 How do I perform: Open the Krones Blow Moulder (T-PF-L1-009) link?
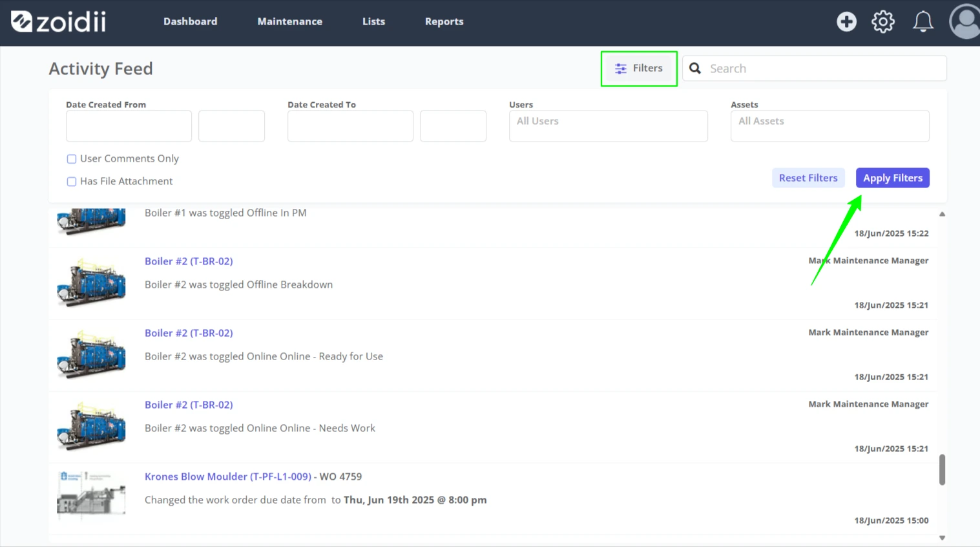coord(228,477)
